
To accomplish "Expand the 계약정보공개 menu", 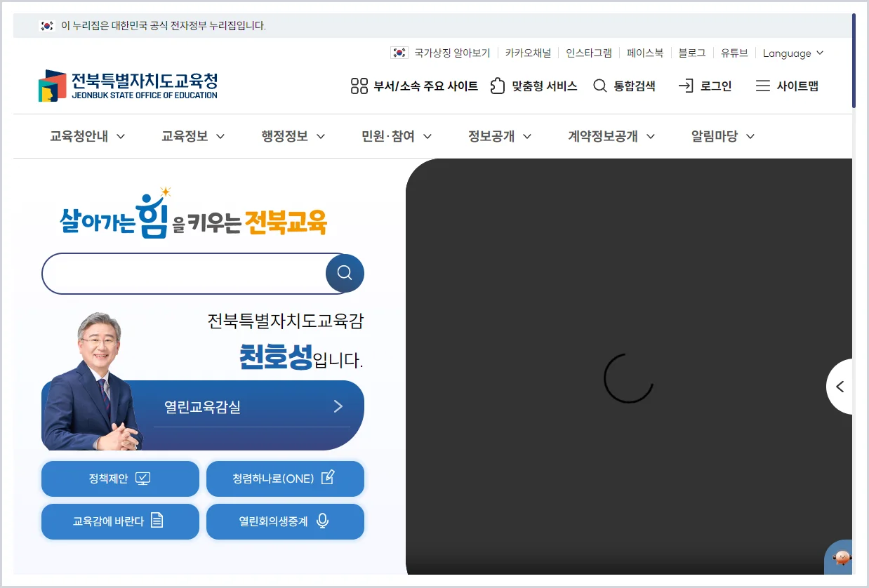I will tap(611, 136).
